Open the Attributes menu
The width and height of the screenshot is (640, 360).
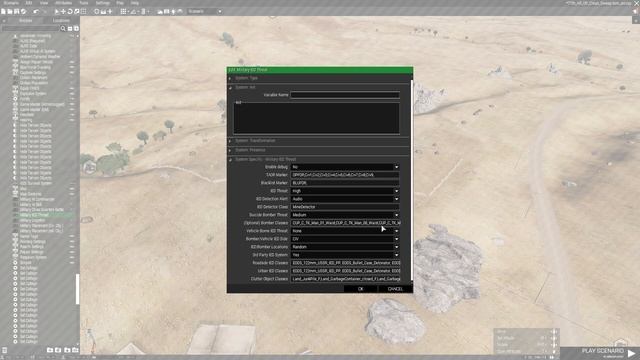pos(63,3)
